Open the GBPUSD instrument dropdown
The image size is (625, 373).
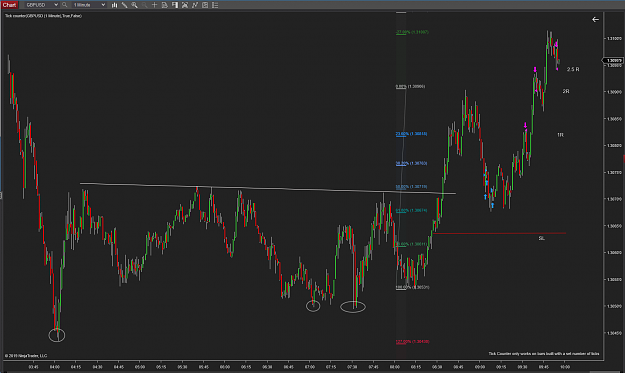(42, 5)
